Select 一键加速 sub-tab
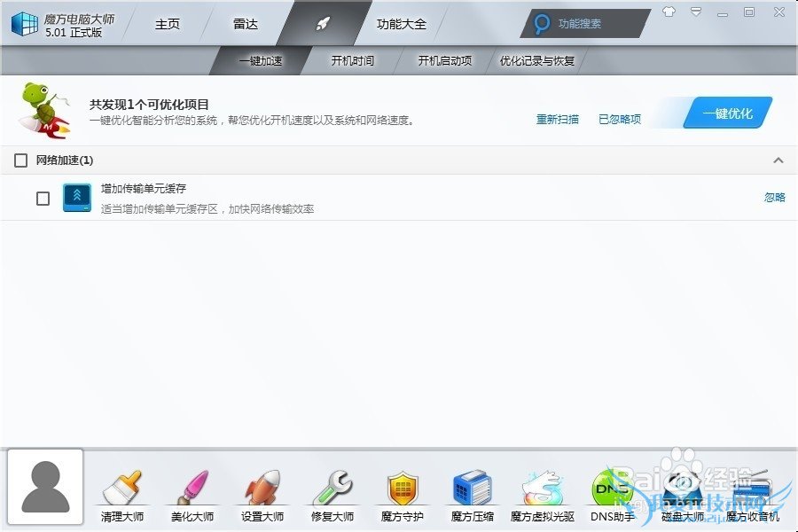The height and width of the screenshot is (532, 798). (261, 61)
